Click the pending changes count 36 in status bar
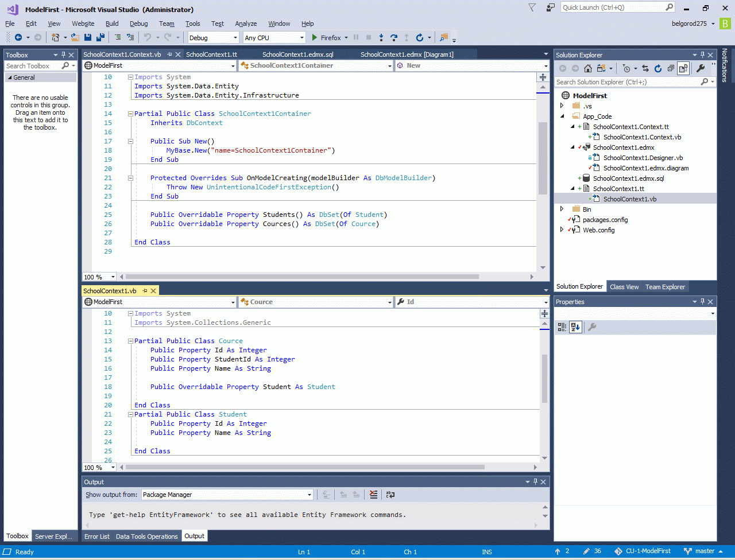The image size is (735, 560). coord(591,551)
